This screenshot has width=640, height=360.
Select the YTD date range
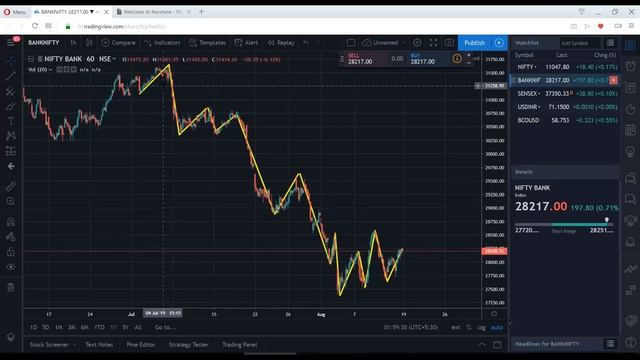pos(99,327)
